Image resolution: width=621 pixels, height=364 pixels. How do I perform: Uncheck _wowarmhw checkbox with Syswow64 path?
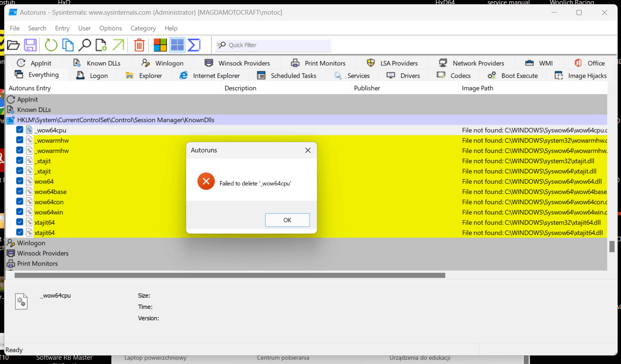point(19,150)
